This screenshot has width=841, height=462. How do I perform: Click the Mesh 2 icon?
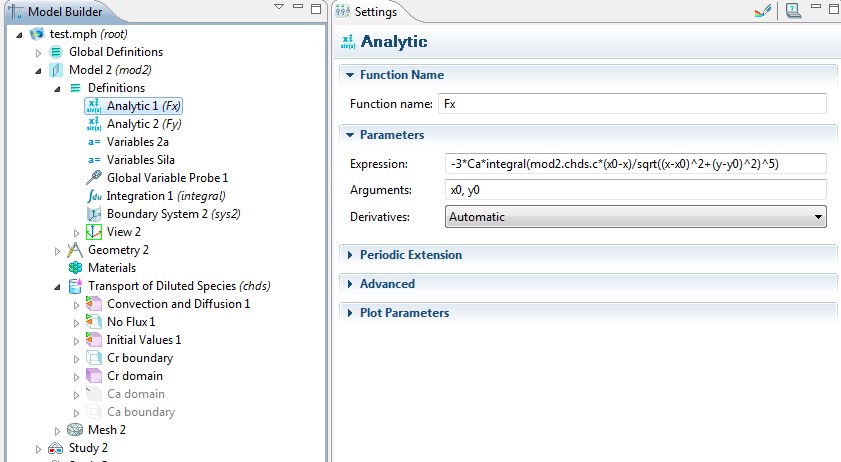75,430
